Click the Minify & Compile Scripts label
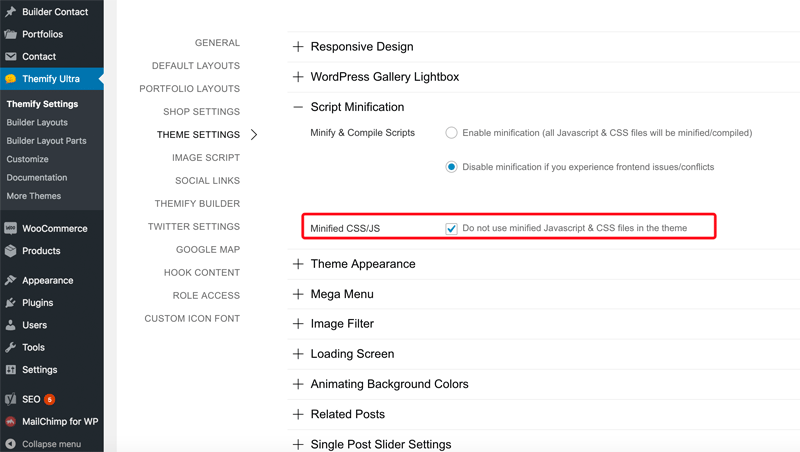Viewport: 800px width, 452px height. (x=363, y=133)
